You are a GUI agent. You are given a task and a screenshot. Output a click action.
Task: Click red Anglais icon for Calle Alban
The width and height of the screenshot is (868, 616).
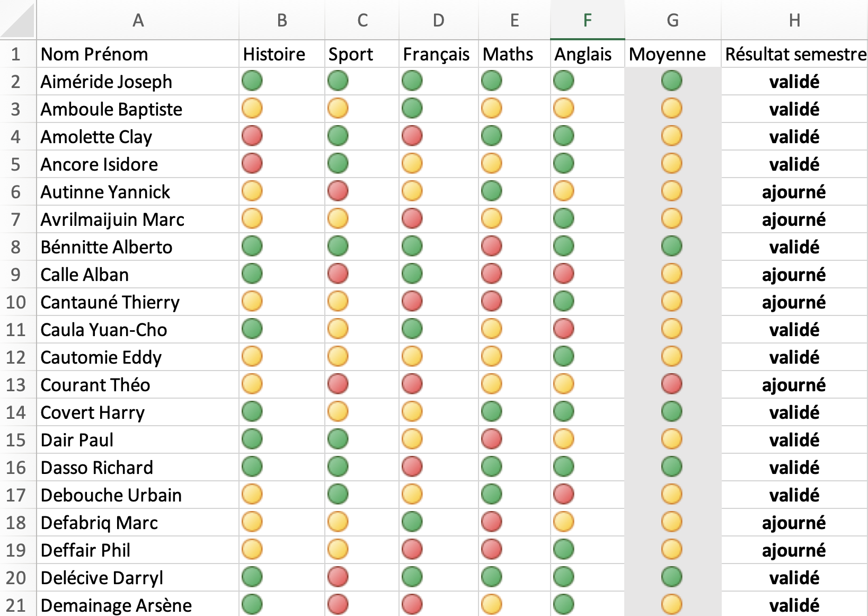(x=564, y=274)
